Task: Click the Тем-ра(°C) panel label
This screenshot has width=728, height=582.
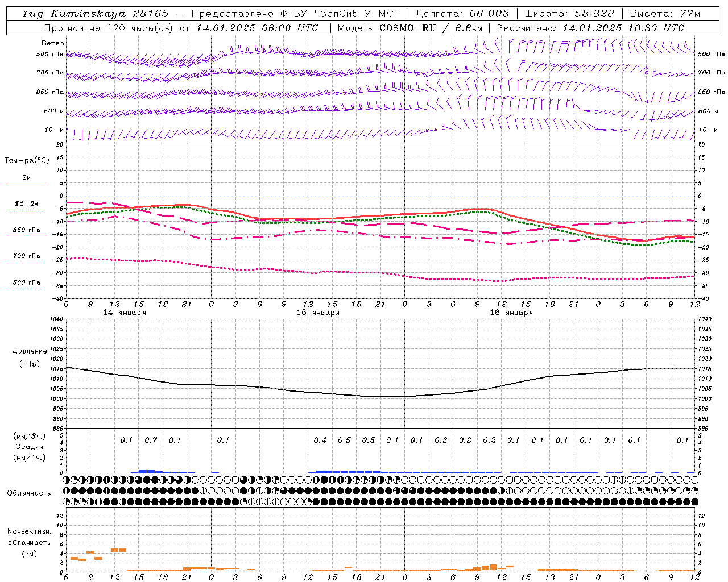Action: tap(27, 161)
